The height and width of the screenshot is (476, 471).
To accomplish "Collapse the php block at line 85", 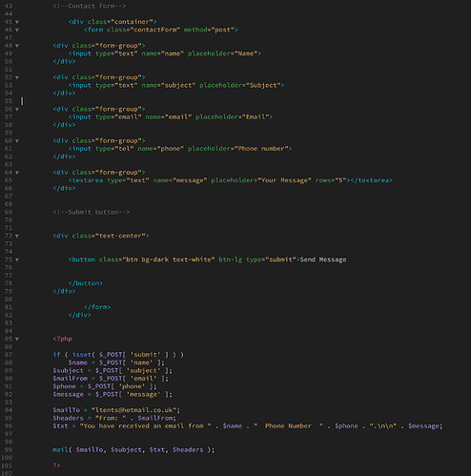I will coord(17,340).
